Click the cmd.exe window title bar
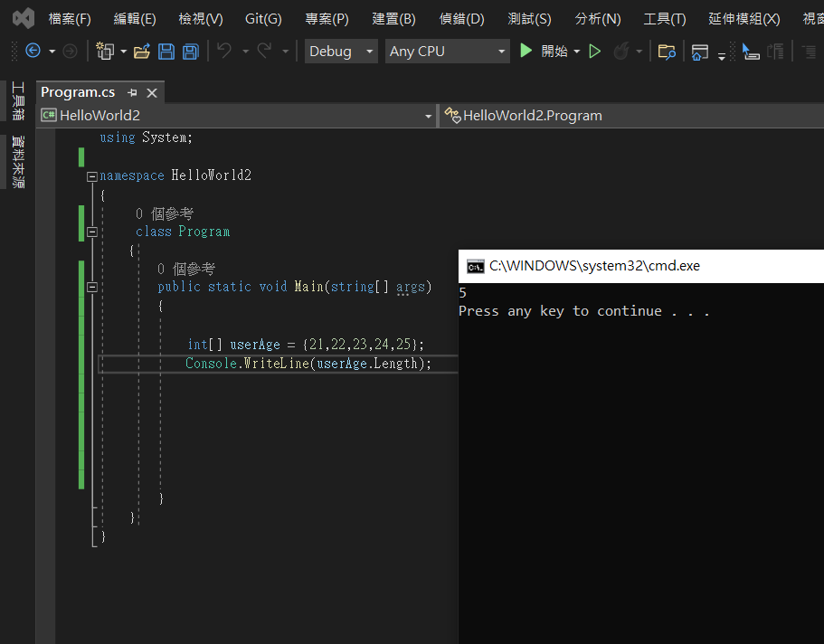This screenshot has height=644, width=824. [641, 266]
